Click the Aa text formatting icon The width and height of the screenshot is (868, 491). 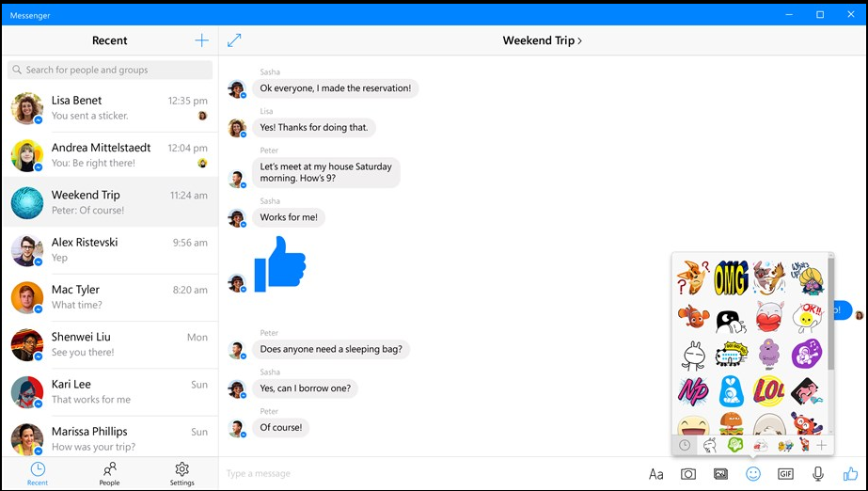point(656,474)
